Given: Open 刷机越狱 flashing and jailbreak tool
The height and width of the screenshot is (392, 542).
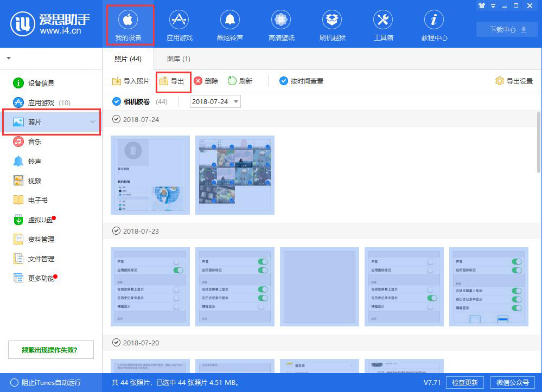Looking at the screenshot, I should [x=331, y=24].
